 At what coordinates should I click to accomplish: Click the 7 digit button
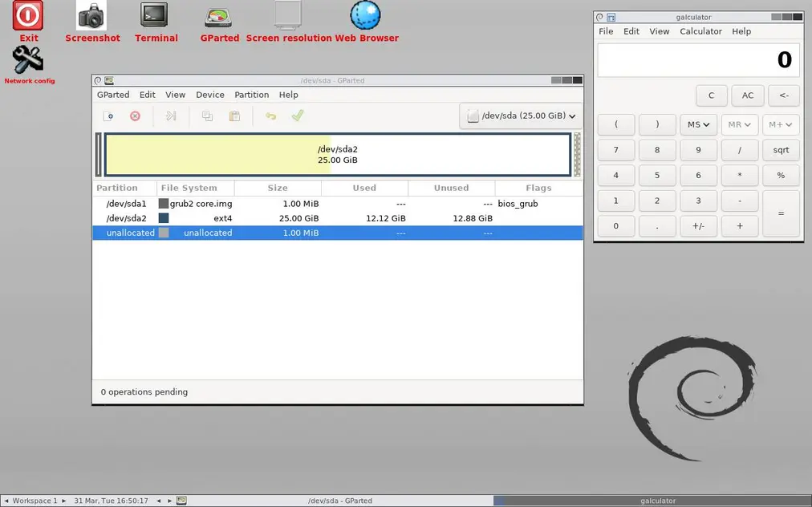615,150
